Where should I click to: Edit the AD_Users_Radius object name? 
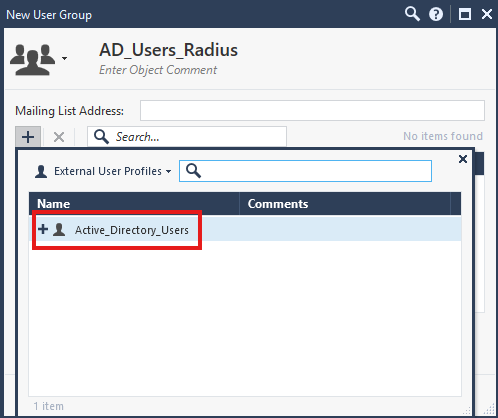pos(168,50)
